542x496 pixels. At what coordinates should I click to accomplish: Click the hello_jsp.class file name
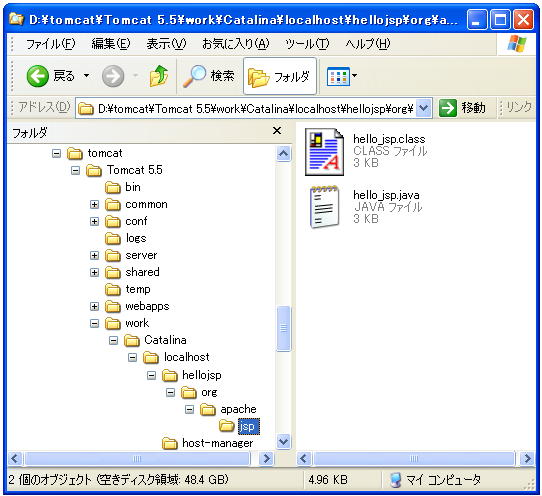[389, 139]
